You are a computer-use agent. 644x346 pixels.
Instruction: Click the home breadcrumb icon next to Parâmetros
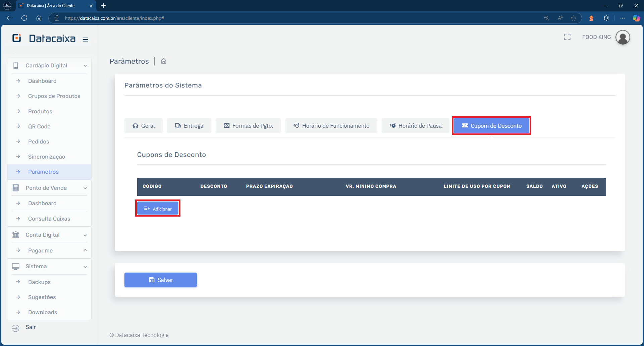point(163,61)
